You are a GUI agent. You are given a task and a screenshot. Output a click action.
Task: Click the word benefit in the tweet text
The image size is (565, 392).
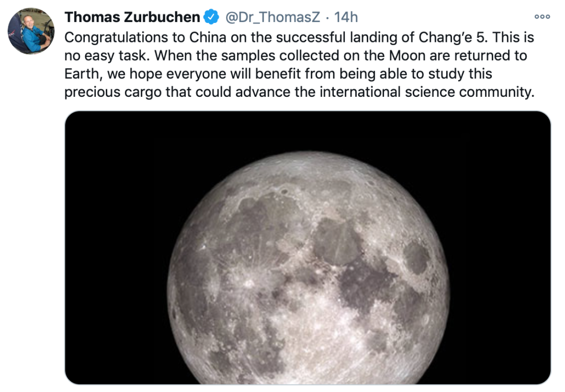click(x=278, y=74)
